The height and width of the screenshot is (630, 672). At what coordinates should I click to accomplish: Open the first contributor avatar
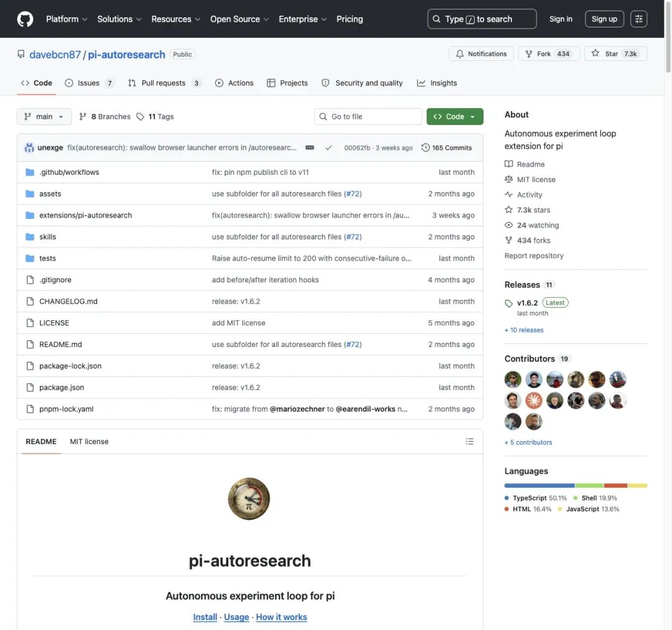[513, 379]
